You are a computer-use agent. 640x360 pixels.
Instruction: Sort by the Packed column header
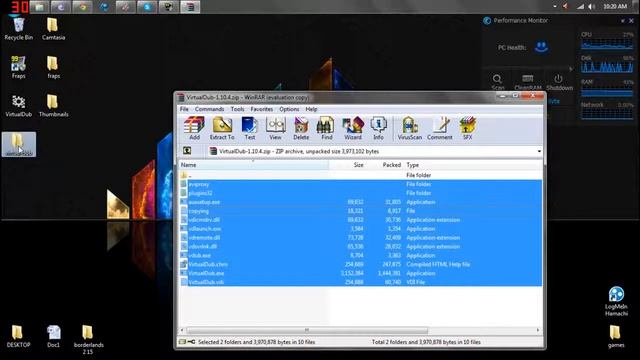(x=384, y=165)
